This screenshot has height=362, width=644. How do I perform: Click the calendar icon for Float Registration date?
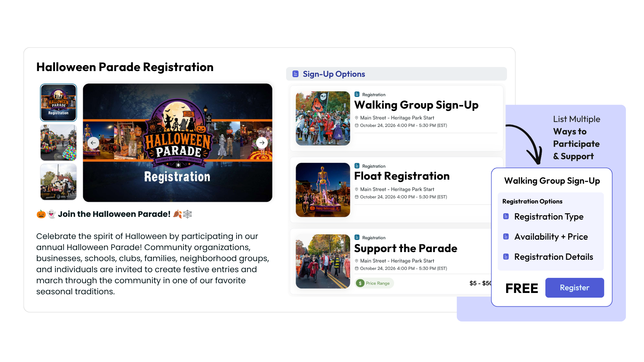tap(357, 197)
